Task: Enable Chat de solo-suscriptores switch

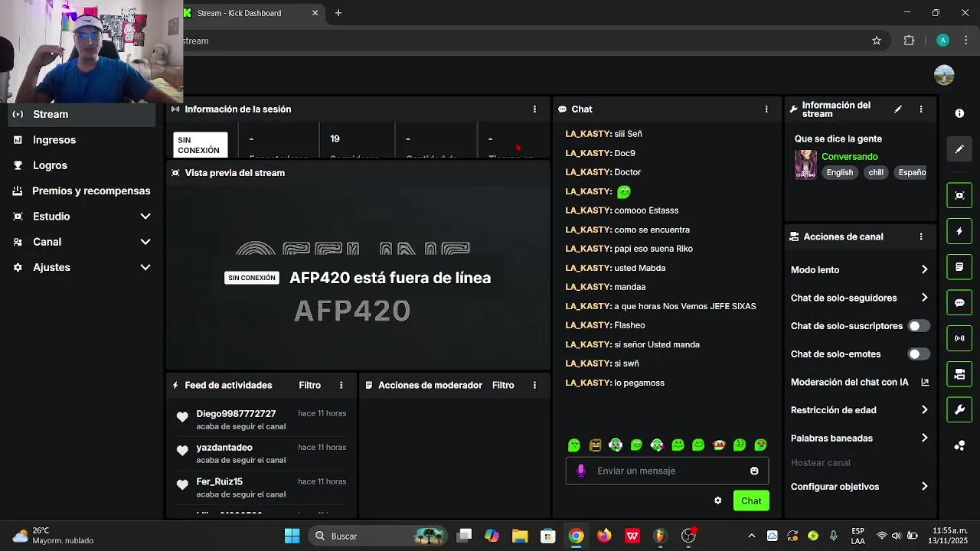Action: click(x=919, y=326)
